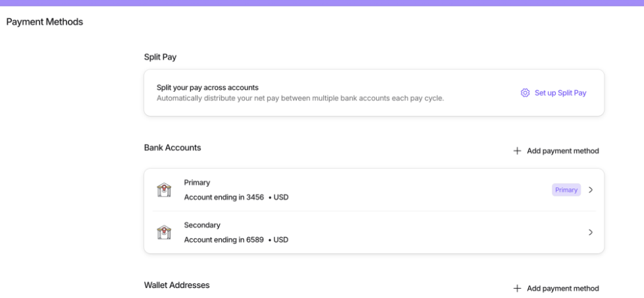This screenshot has height=298, width=644.
Task: Click Add payment method text for Bank Accounts
Action: point(562,151)
